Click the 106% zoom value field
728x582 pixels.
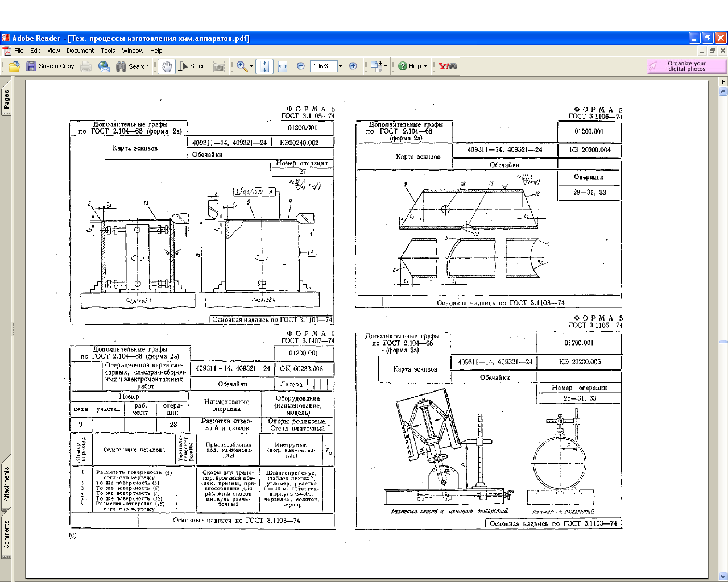[x=324, y=66]
